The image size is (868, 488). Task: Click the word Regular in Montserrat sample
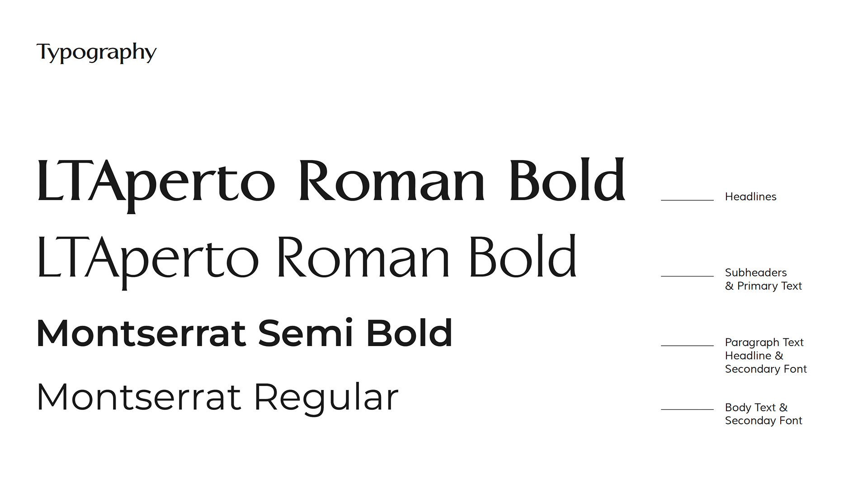click(x=326, y=397)
